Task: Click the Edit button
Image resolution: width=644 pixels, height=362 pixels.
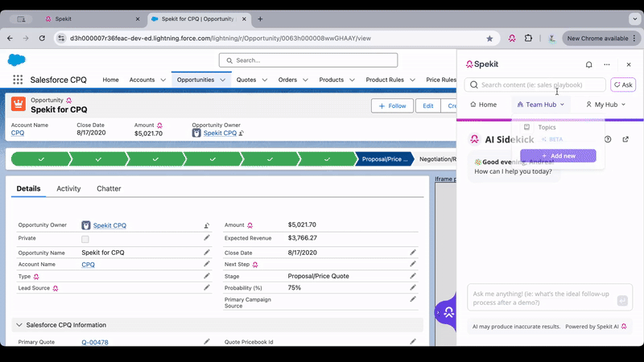Action: [428, 106]
